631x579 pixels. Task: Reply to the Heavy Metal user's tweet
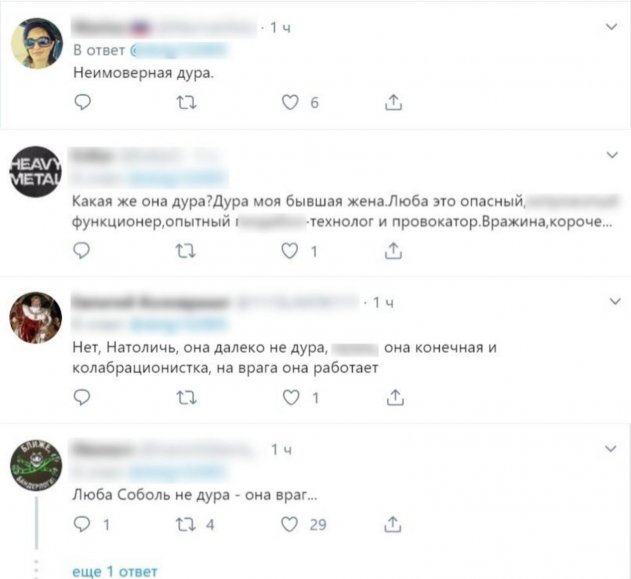pos(82,251)
